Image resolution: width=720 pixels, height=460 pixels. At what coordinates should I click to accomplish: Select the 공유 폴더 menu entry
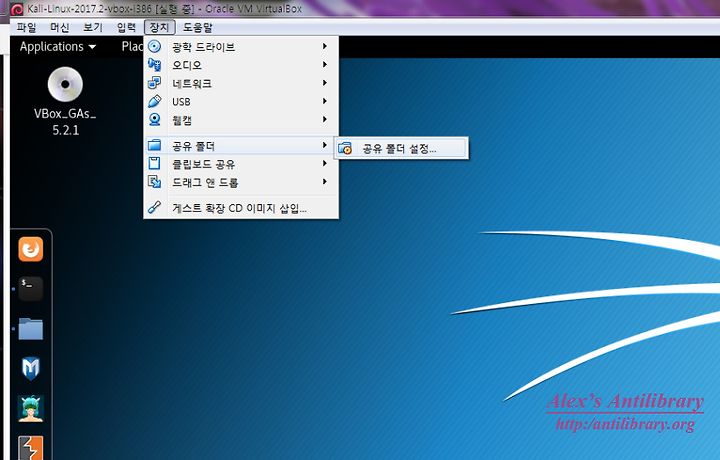pyautogui.click(x=242, y=146)
